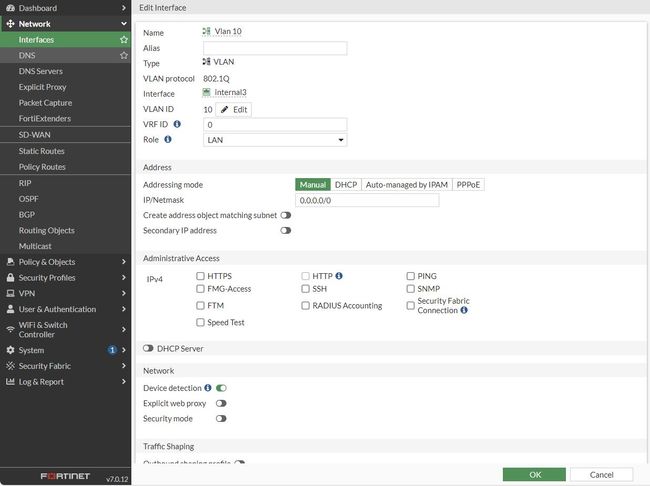Open Static Routes in sidebar
Image resolution: width=650 pixels, height=486 pixels.
pos(41,151)
